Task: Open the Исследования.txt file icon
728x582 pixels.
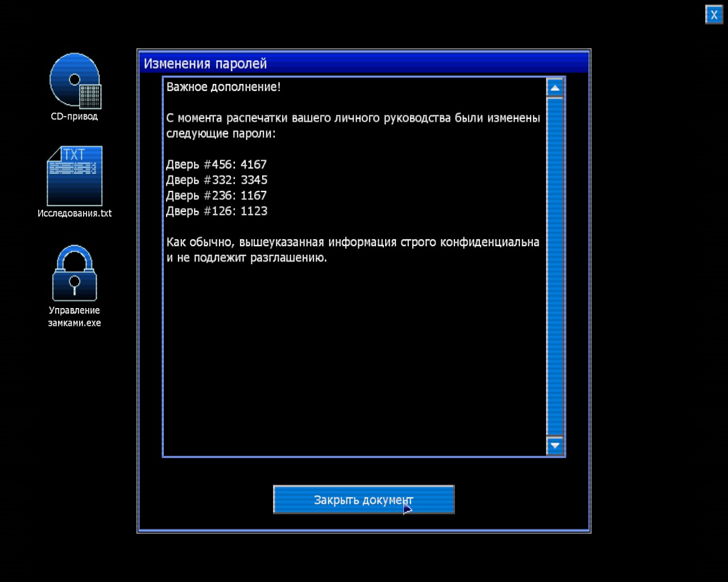Action: 75,176
